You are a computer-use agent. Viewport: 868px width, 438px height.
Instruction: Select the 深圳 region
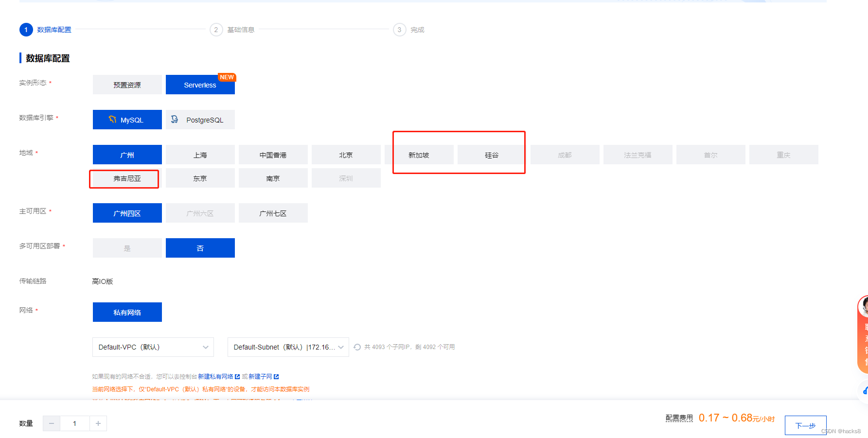point(346,178)
